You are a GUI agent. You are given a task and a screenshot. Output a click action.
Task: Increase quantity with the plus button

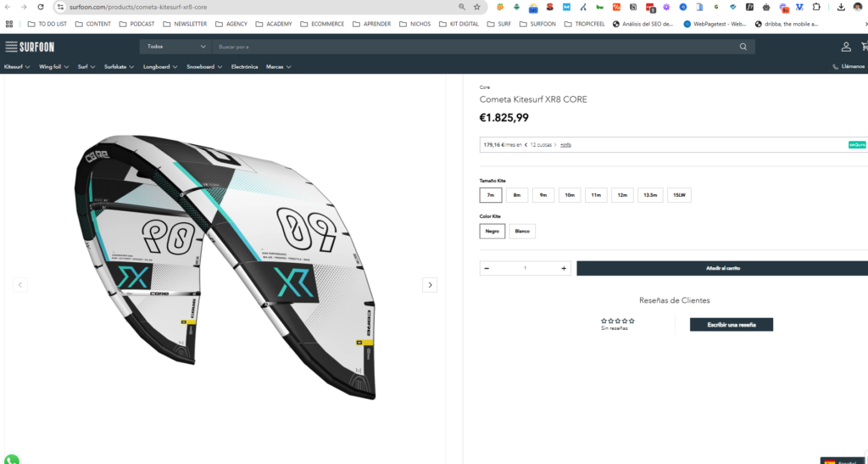pos(564,268)
